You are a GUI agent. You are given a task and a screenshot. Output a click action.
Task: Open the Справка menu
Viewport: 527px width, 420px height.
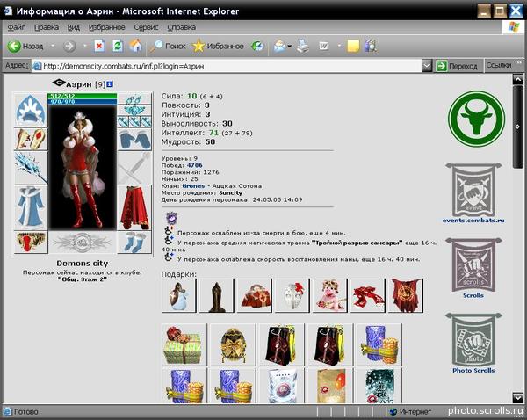point(182,27)
